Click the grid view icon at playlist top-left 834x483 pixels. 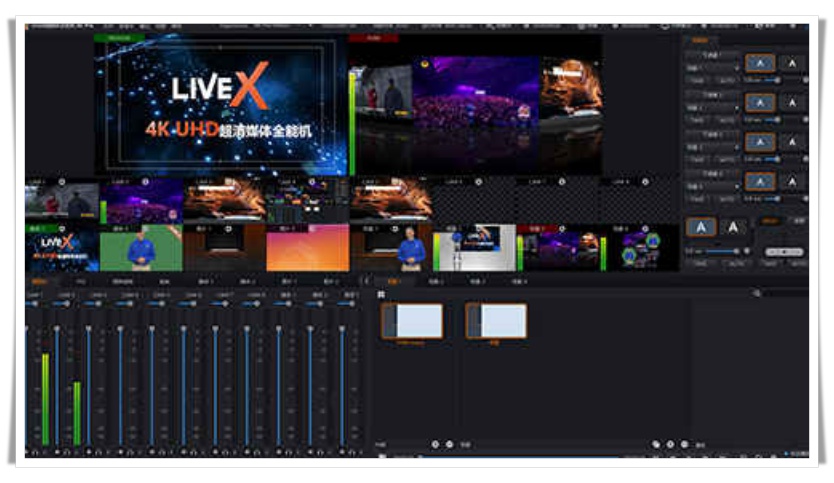click(x=381, y=295)
